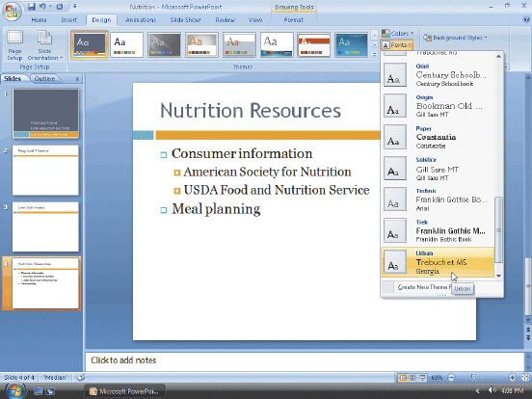Switch to the Outline pane tab

(44, 78)
